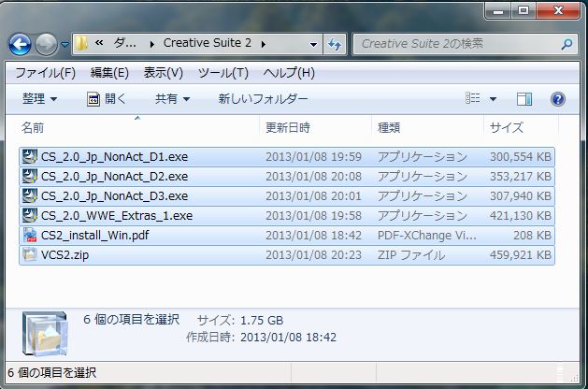This screenshot has height=389, width=588.
Task: Change view with view-mode icon
Action: pyautogui.click(x=472, y=99)
